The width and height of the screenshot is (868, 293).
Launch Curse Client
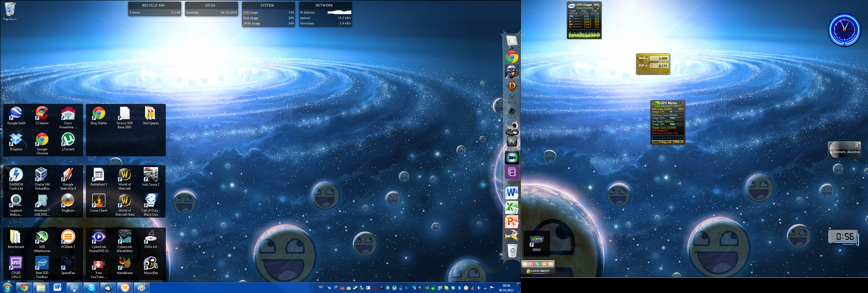99,203
